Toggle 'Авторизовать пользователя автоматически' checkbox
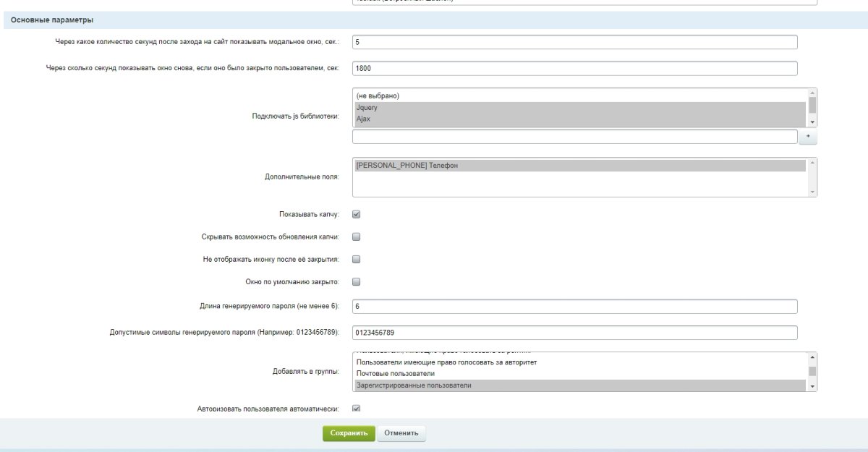 (x=356, y=409)
